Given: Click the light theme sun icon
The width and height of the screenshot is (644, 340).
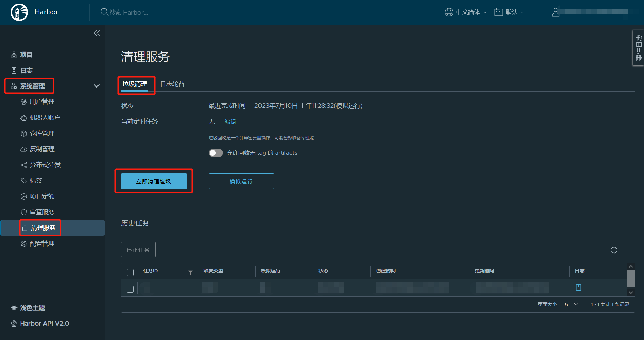Looking at the screenshot, I should (14, 308).
